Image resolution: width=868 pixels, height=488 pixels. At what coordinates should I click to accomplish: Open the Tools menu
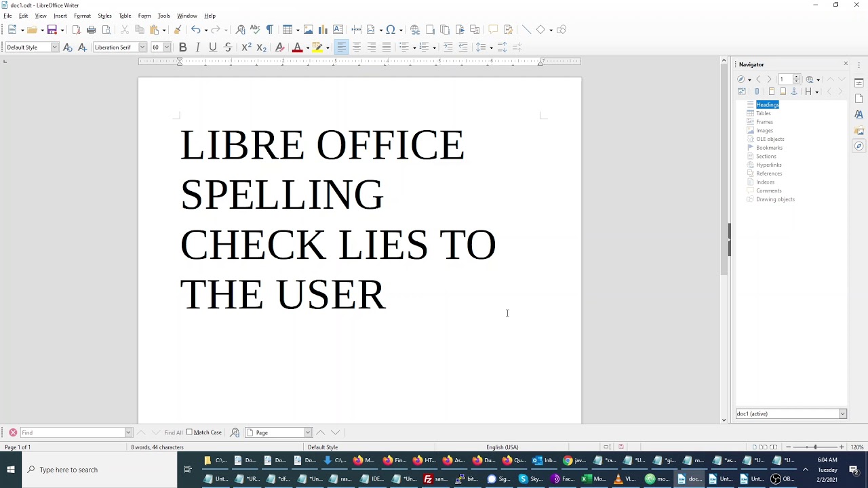[163, 16]
